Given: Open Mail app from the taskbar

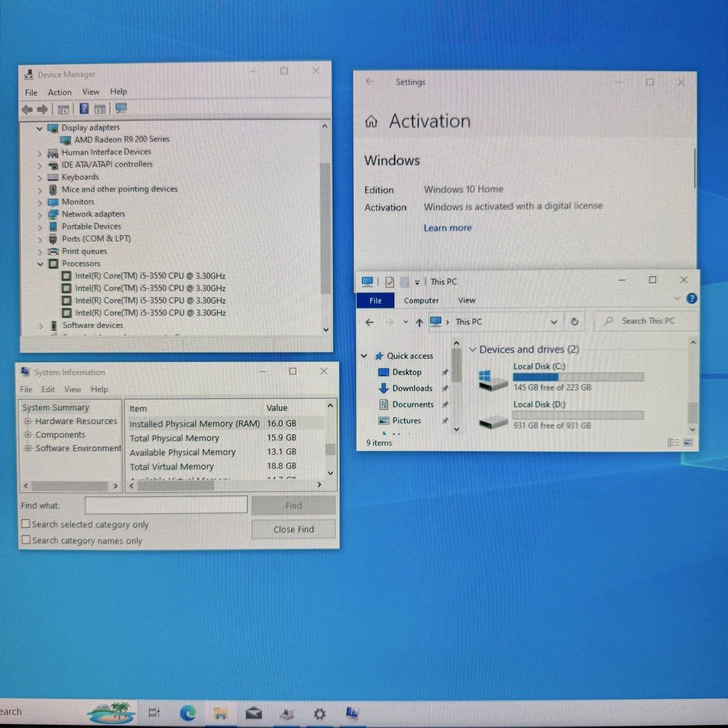Looking at the screenshot, I should coord(253,712).
